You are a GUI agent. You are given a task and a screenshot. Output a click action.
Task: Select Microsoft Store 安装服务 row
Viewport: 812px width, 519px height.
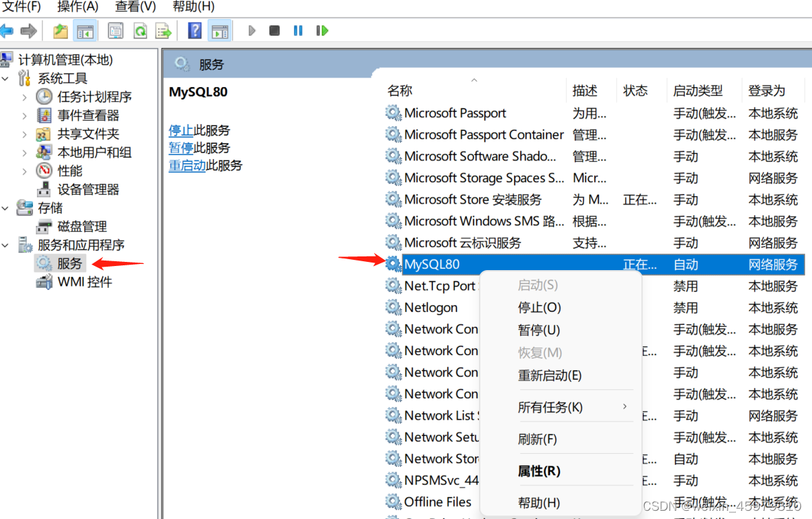pyautogui.click(x=595, y=200)
